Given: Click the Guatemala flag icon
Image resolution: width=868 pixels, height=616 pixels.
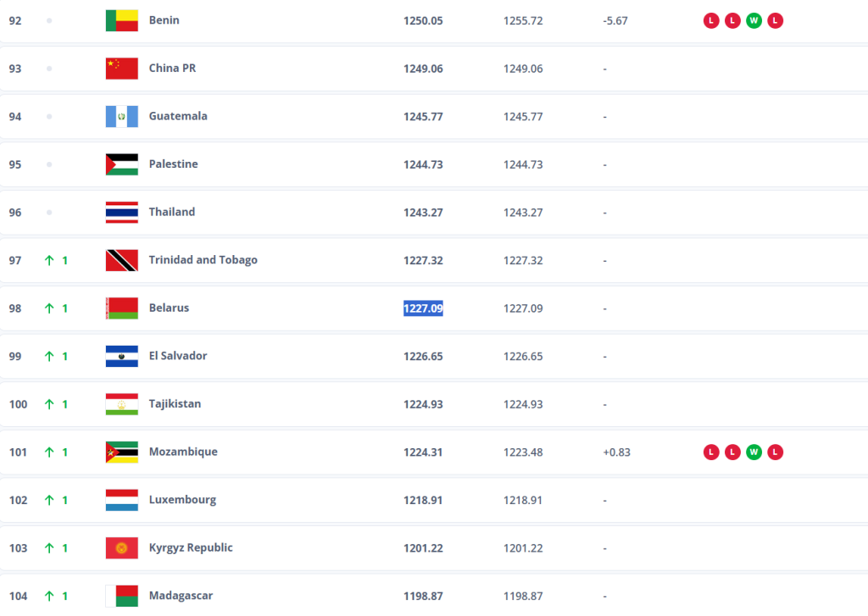Looking at the screenshot, I should click(x=121, y=116).
